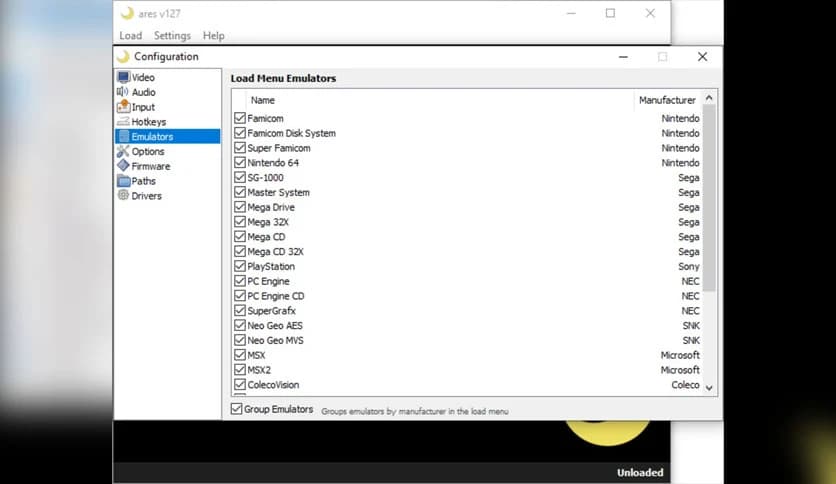This screenshot has width=836, height=484.
Task: Disable the Group Emulators checkbox
Action: point(237,409)
